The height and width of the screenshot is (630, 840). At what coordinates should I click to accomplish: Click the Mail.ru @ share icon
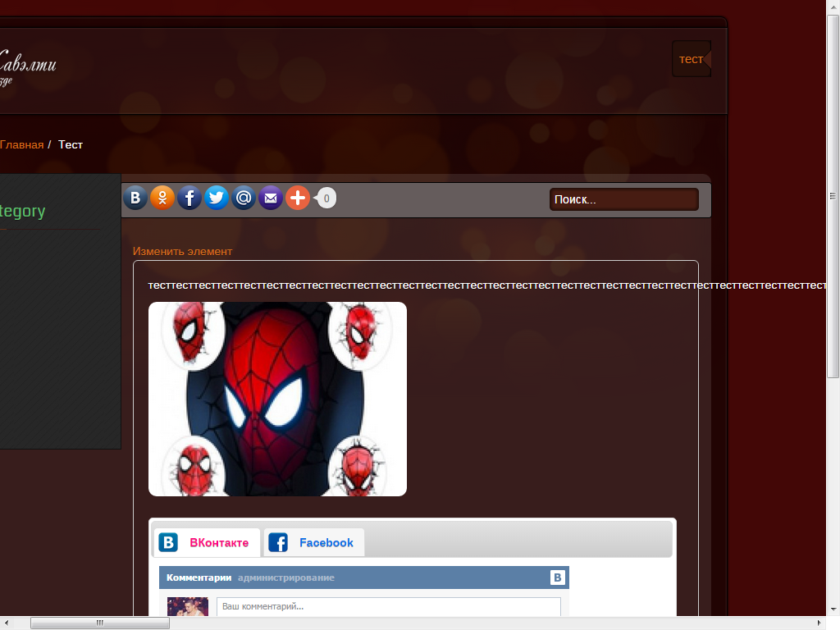click(x=244, y=198)
